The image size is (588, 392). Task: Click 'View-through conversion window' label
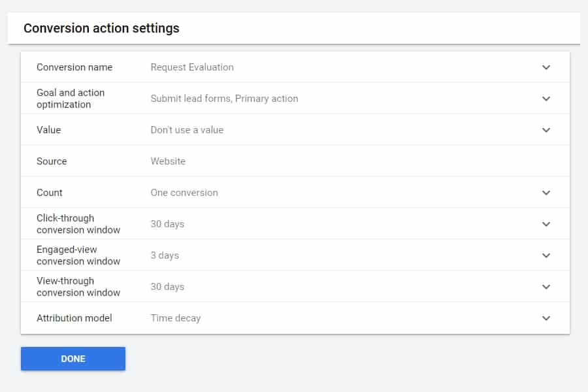78,287
